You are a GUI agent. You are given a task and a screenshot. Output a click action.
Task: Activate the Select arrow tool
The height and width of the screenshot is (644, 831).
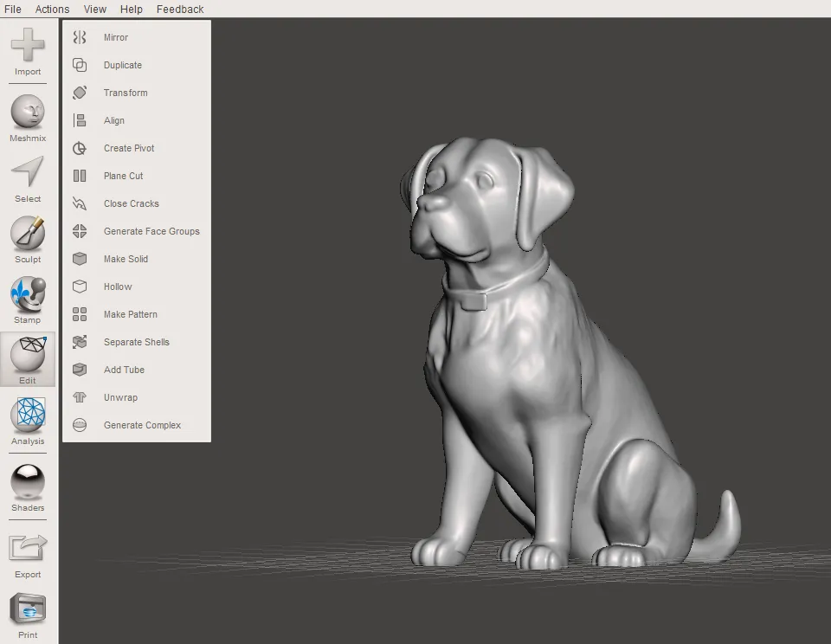pyautogui.click(x=28, y=171)
